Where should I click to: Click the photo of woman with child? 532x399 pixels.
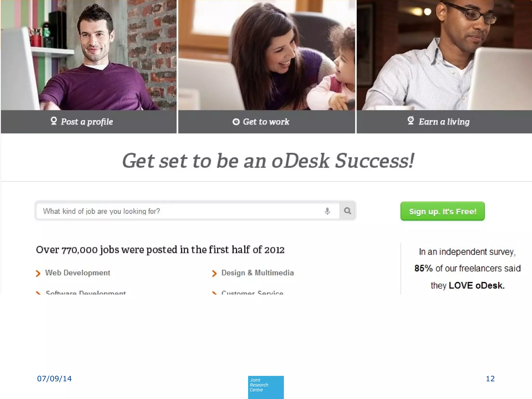[267, 55]
